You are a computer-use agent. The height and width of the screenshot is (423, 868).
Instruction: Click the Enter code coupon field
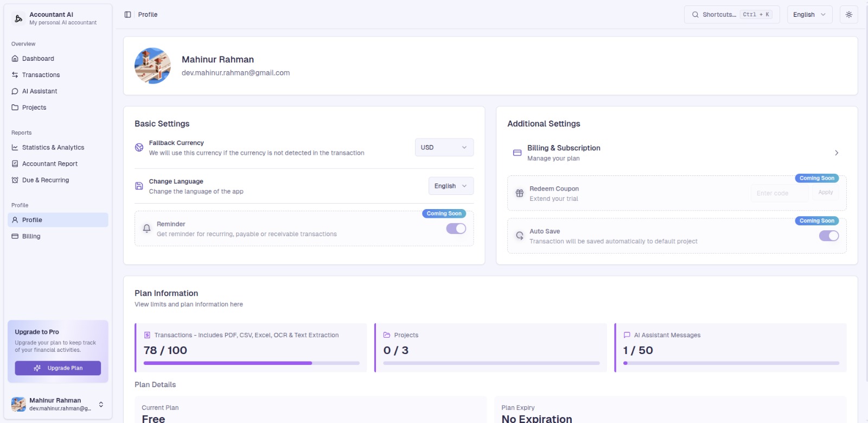coord(780,193)
